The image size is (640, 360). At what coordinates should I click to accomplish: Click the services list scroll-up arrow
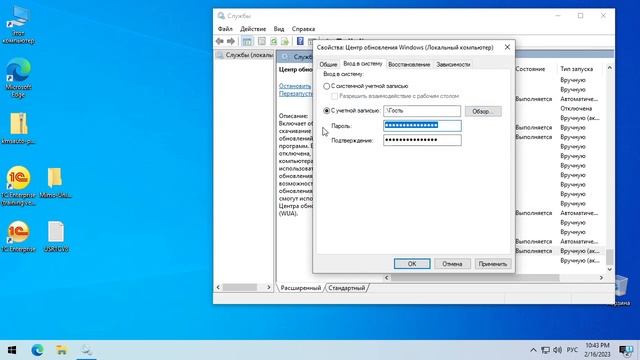pos(609,68)
